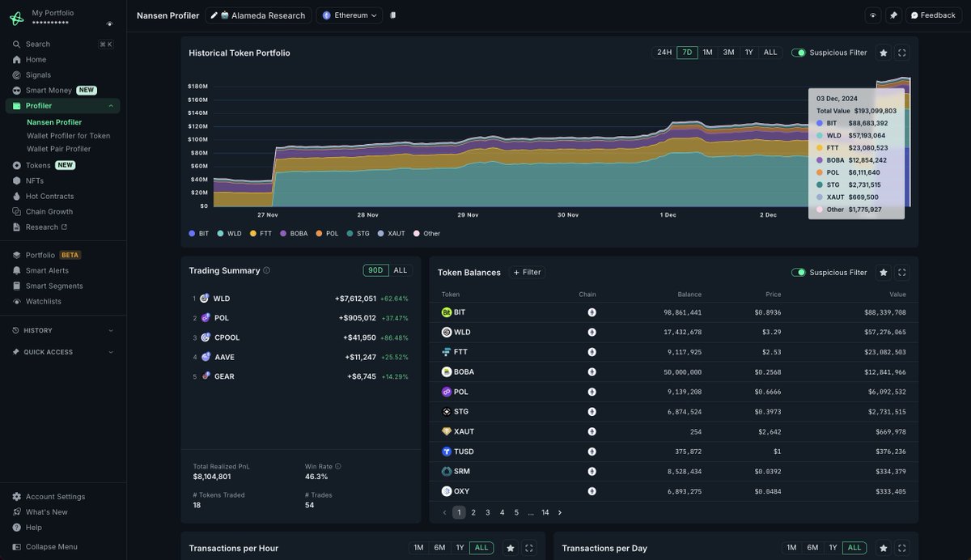This screenshot has width=971, height=560.
Task: Select ALL range on portfolio chart
Action: click(770, 53)
